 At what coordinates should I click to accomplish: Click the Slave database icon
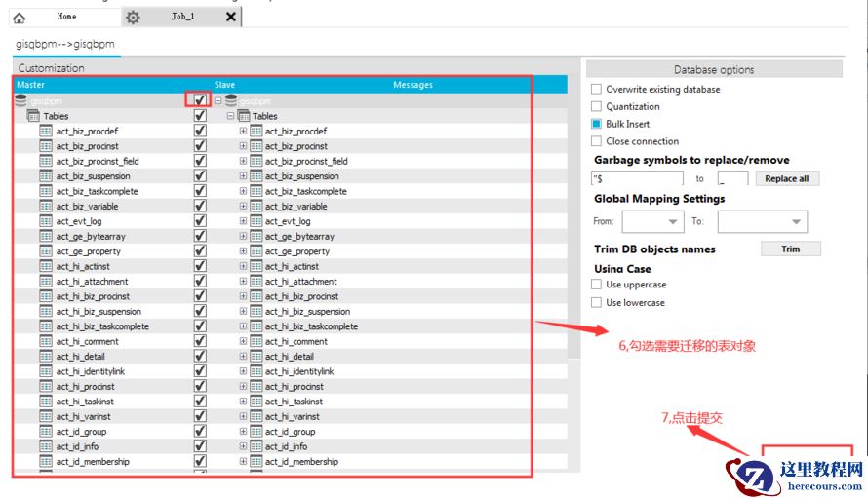tap(231, 100)
